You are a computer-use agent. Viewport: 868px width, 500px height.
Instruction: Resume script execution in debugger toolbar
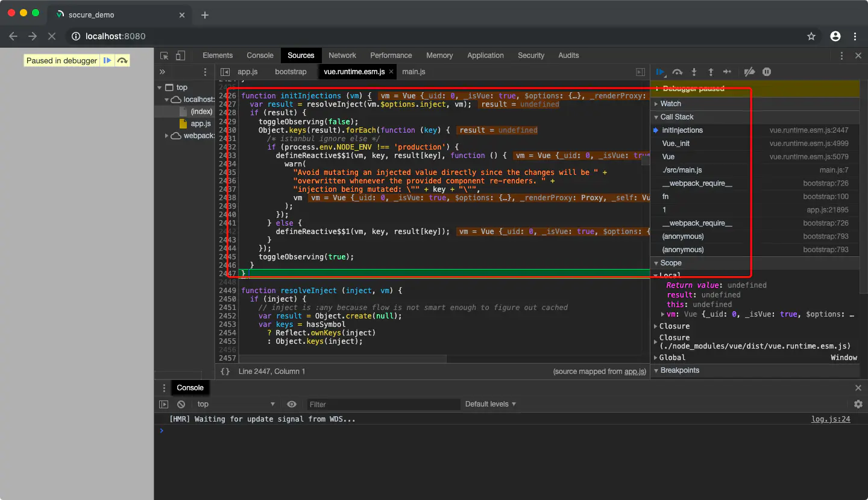click(x=661, y=72)
